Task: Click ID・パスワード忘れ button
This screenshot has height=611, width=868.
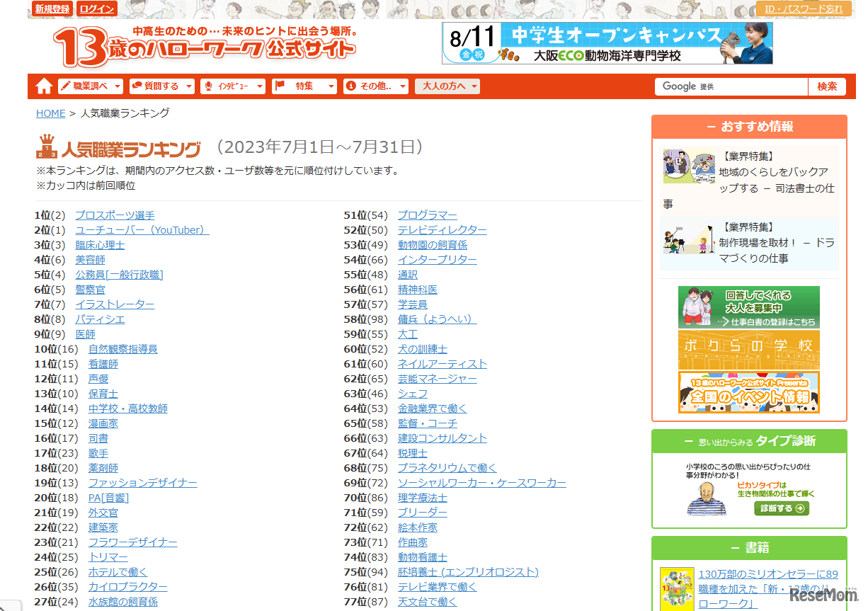Action: pos(804,8)
